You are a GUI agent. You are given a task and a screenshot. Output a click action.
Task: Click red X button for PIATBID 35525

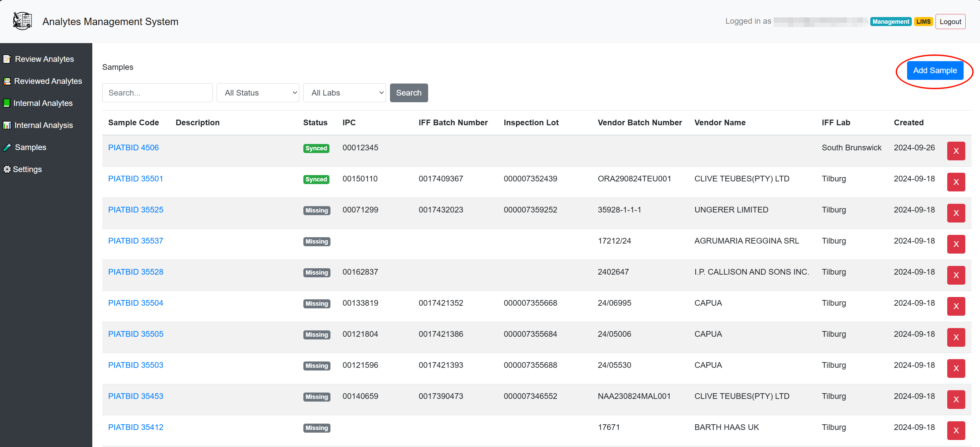pos(956,213)
